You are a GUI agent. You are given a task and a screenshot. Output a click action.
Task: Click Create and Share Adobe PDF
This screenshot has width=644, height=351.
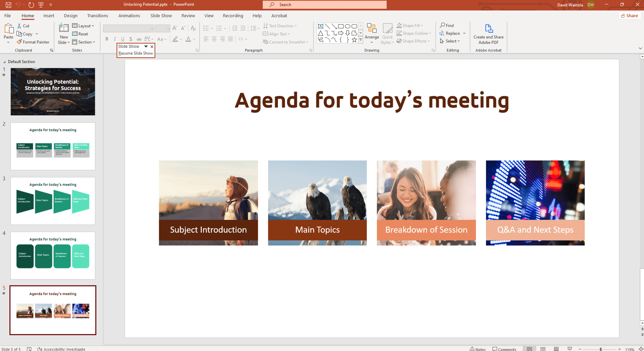[488, 34]
